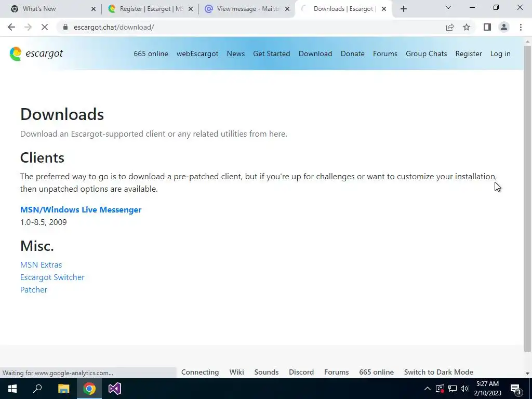532x399 pixels.
Task: Open the Donate page
Action: (353, 54)
